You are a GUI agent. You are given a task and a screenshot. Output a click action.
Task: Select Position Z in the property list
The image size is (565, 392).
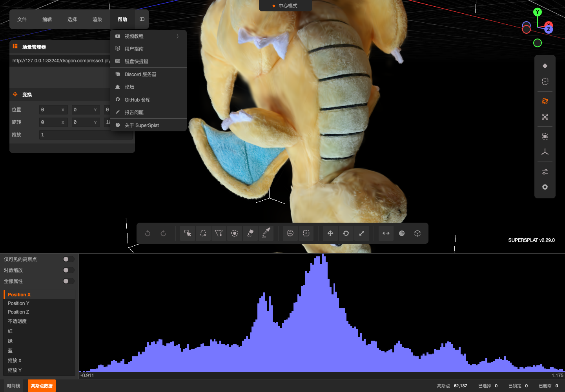pos(39,312)
